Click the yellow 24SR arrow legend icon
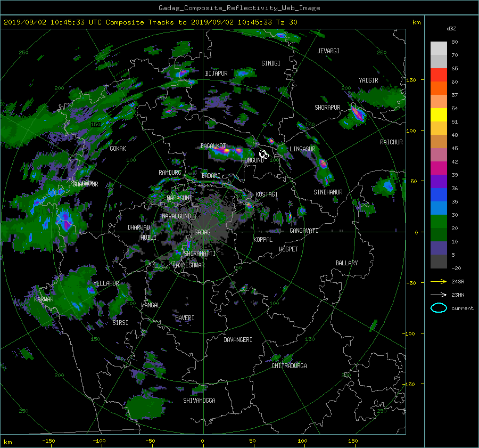The width and height of the screenshot is (479, 448). click(x=439, y=281)
